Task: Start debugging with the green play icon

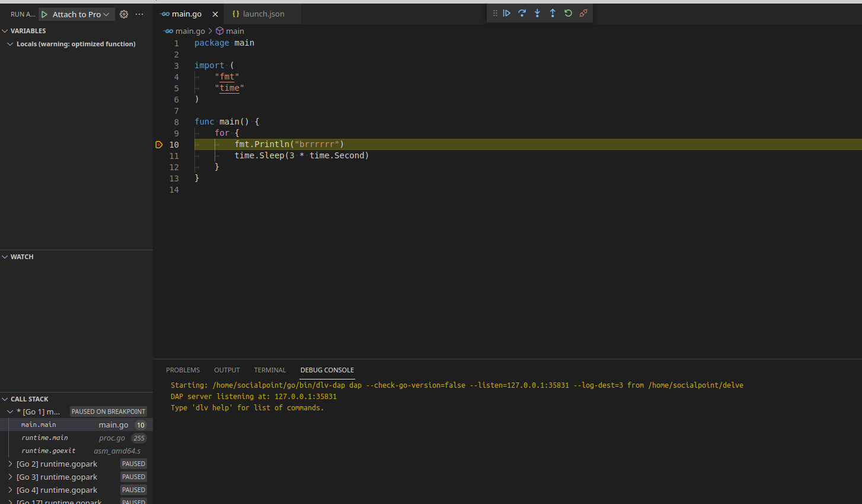Action: (x=44, y=14)
